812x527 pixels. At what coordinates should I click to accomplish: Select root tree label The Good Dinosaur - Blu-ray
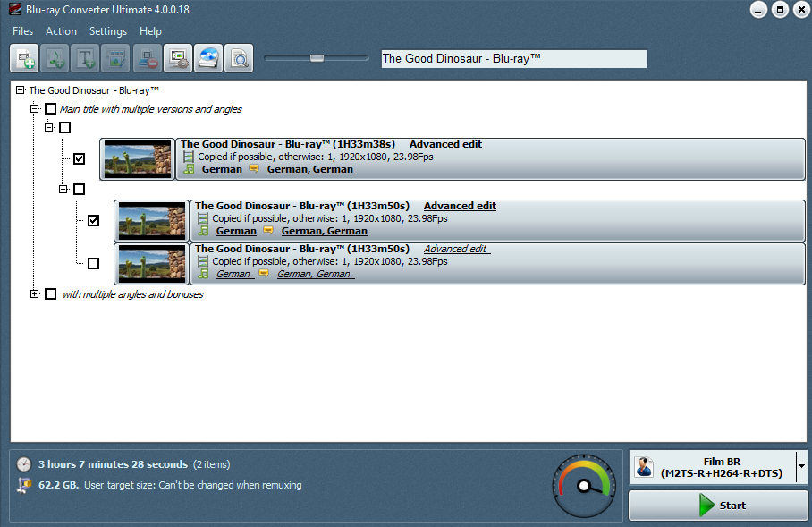point(94,90)
